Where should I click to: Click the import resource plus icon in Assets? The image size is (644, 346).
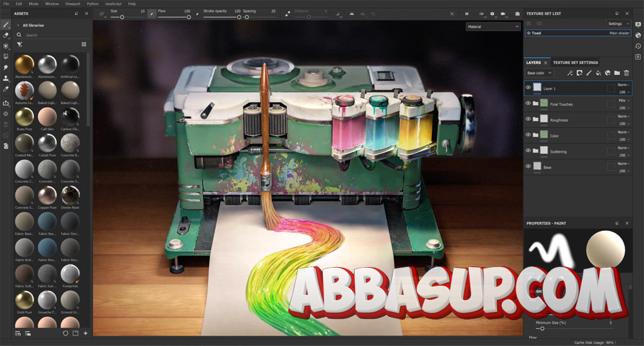pos(85,333)
